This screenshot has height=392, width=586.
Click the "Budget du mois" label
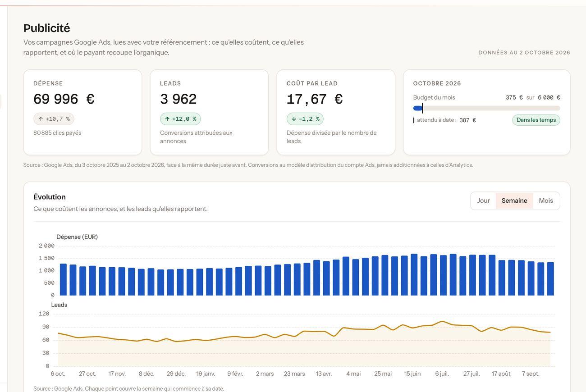tap(434, 97)
